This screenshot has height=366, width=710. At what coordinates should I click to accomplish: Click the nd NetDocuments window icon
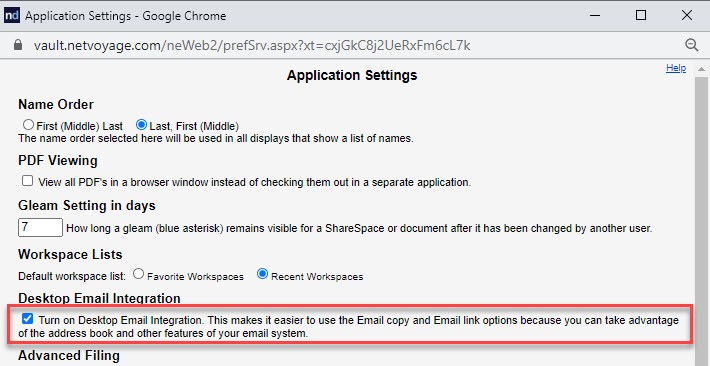click(x=12, y=16)
